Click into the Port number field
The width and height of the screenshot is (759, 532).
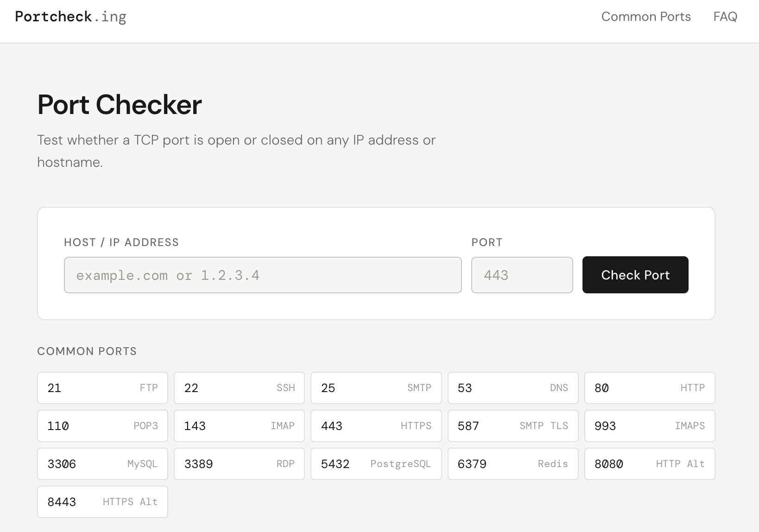pyautogui.click(x=522, y=275)
